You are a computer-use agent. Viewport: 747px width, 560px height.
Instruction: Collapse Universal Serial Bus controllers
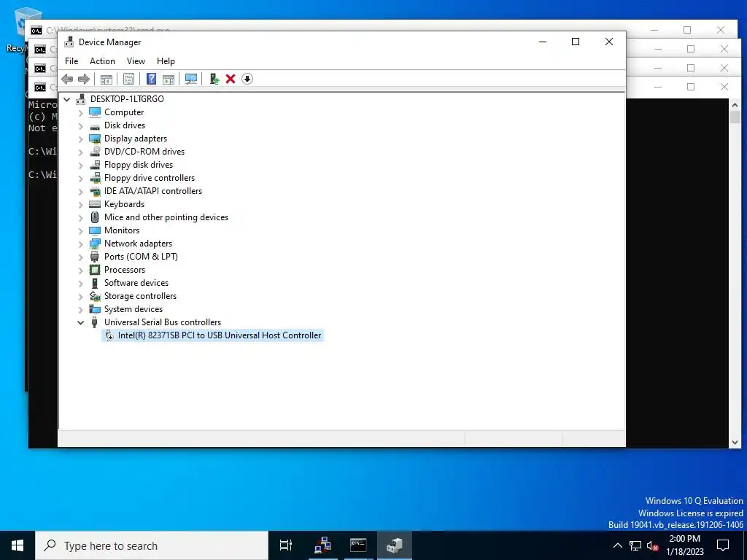pos(80,322)
